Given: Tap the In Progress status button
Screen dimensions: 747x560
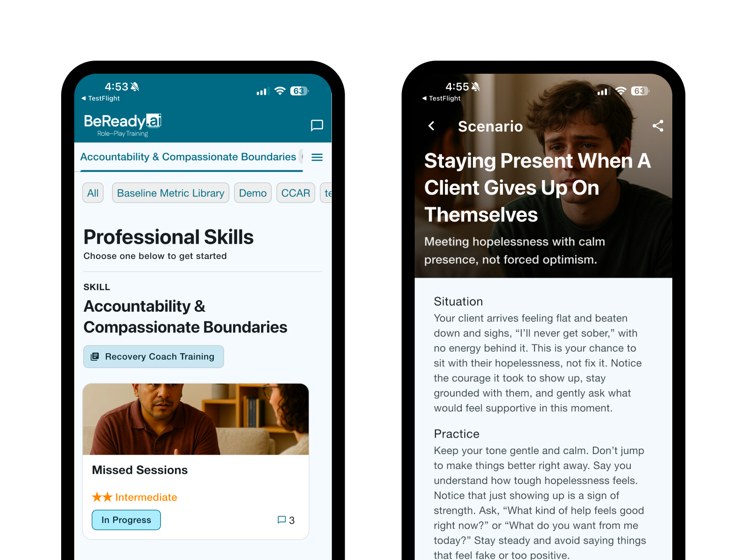Looking at the screenshot, I should (126, 520).
